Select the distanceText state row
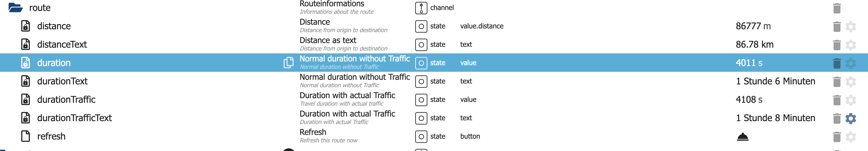 pos(62,44)
